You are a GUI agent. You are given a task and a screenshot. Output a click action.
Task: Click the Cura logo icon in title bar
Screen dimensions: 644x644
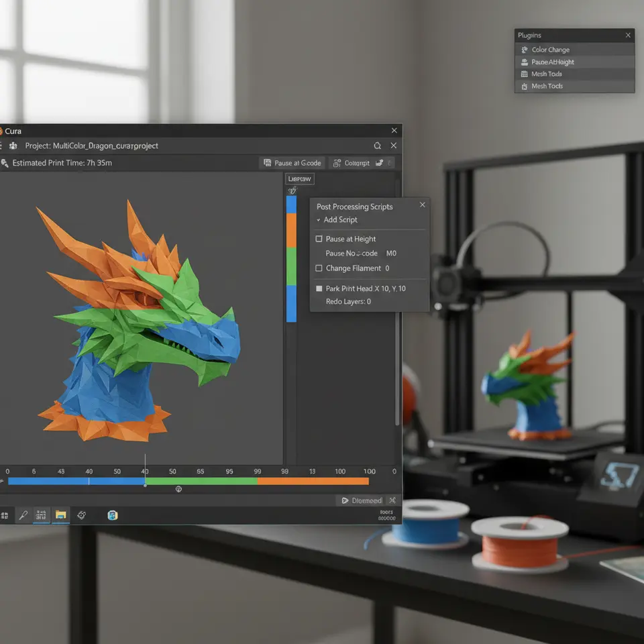pos(1,131)
